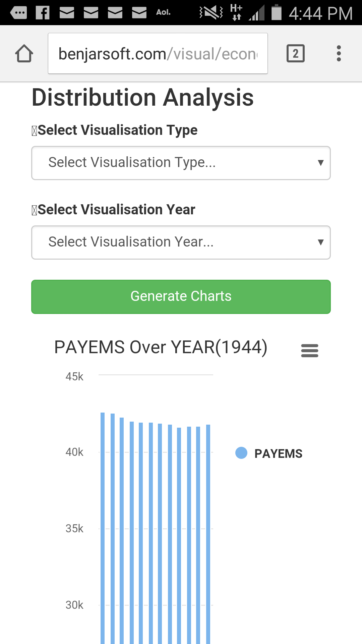Image resolution: width=362 pixels, height=644 pixels.
Task: Tap the messaging notification icon in status bar
Action: (x=18, y=13)
